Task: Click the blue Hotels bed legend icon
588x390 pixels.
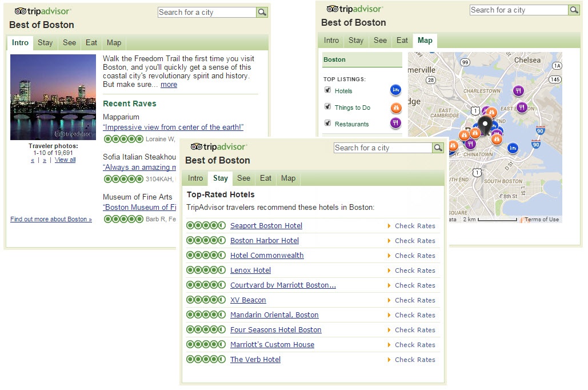Action: [x=395, y=90]
